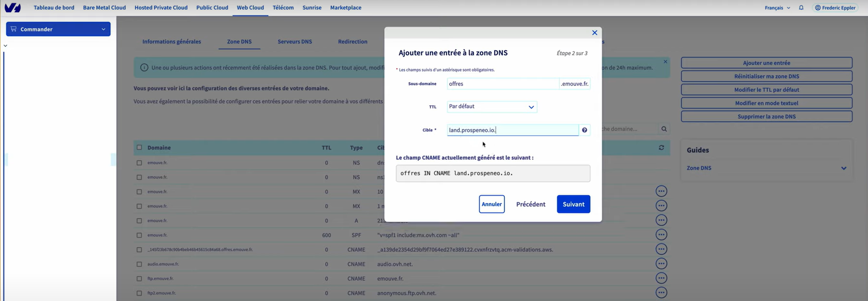The image size is (868, 301).
Task: Toggle the sidebar collapse chevron
Action: click(x=5, y=46)
